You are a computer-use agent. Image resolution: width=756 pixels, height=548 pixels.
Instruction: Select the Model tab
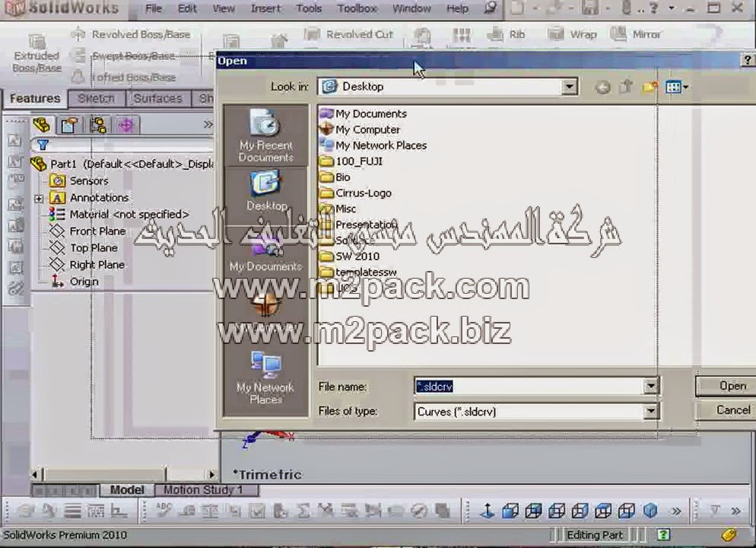pos(127,490)
